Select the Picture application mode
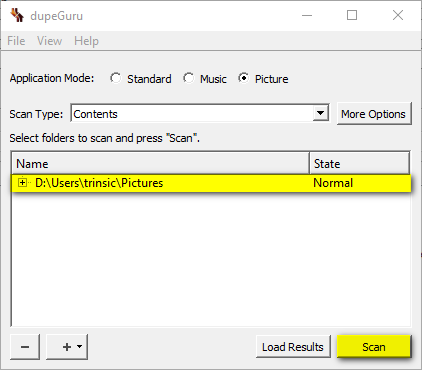The height and width of the screenshot is (370, 422). pos(263,79)
